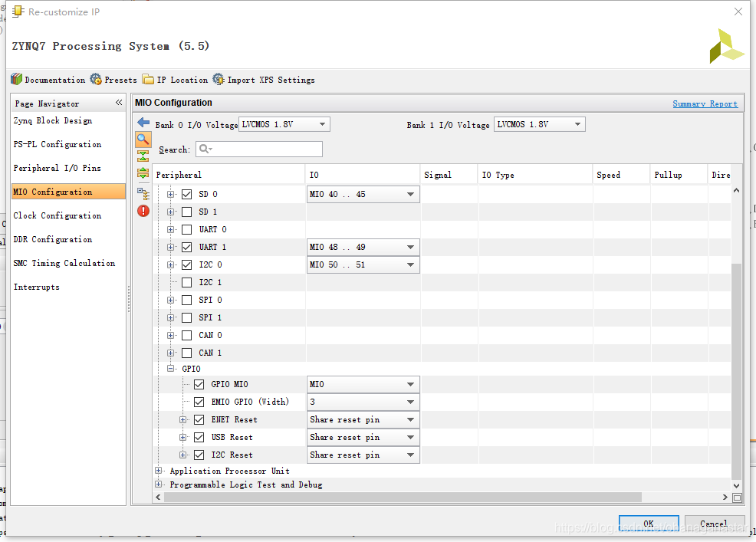Viewport: 756px width, 542px height.
Task: Open the UART 1 MIO 48..49 dropdown
Action: coord(363,248)
